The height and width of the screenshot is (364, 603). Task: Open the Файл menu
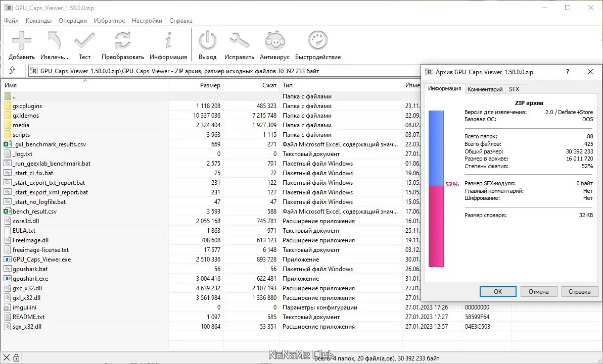coord(11,21)
